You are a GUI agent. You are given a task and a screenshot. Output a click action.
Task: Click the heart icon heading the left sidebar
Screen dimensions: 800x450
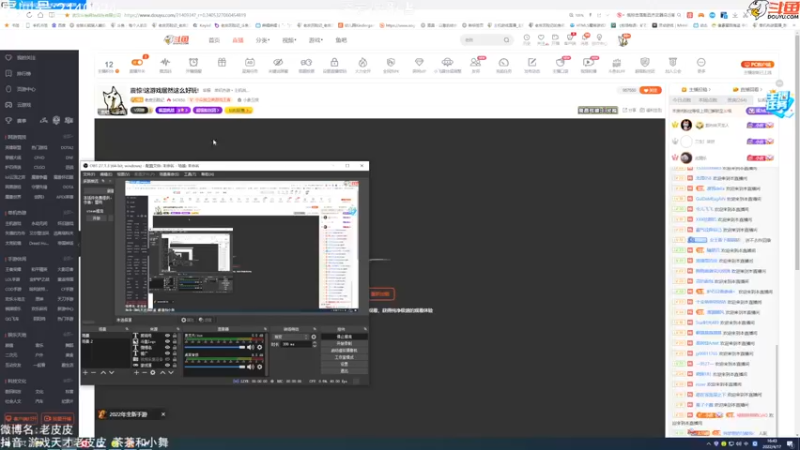(x=9, y=58)
